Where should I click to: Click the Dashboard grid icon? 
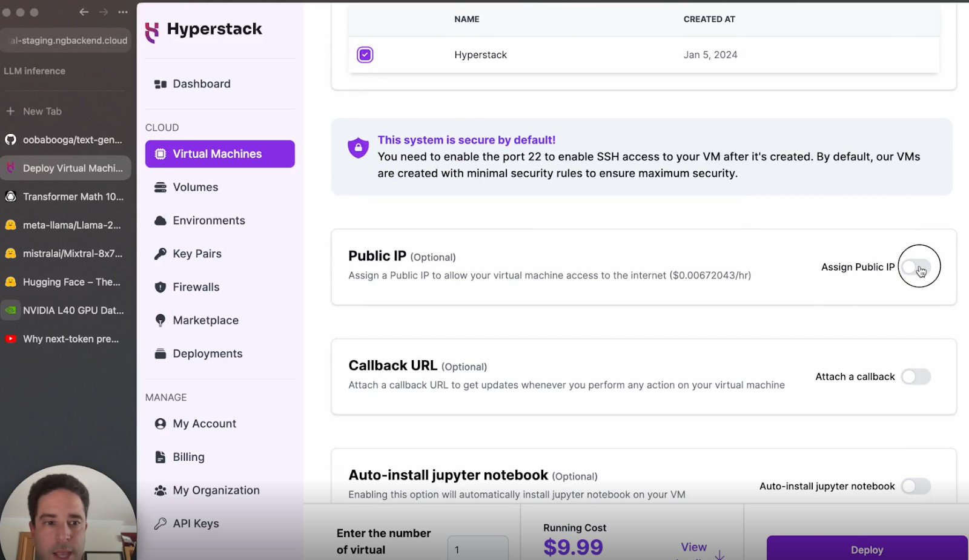(x=160, y=84)
